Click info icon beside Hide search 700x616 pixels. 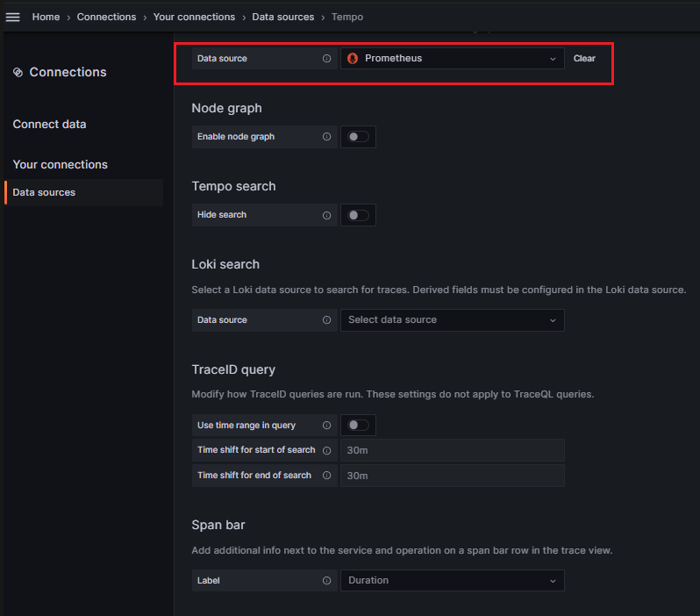point(326,215)
